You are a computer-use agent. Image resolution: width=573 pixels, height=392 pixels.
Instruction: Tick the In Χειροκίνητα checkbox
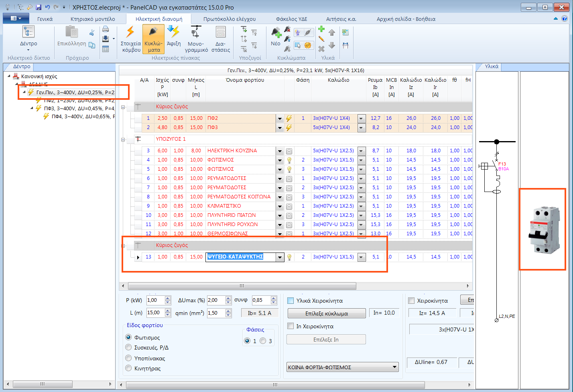tap(291, 326)
